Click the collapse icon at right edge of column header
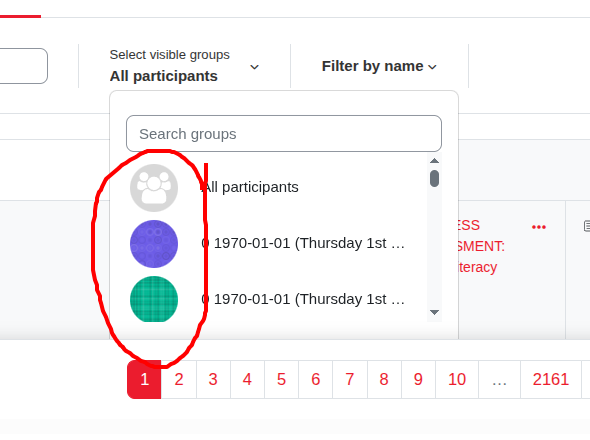 [x=586, y=226]
